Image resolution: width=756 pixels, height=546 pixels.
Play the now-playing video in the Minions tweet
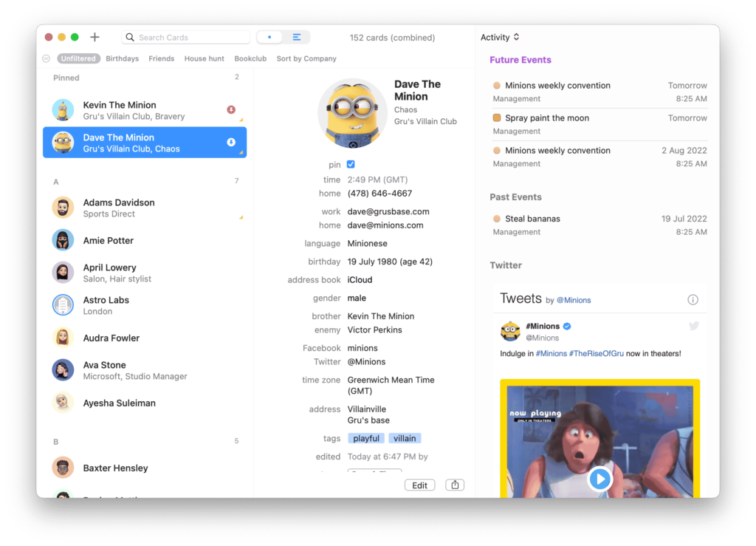tap(600, 479)
